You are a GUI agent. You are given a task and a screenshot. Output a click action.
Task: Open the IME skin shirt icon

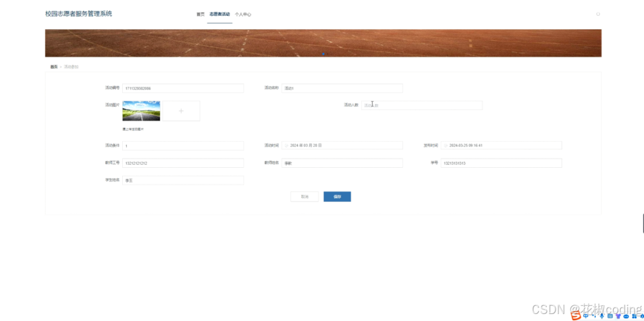(x=618, y=316)
